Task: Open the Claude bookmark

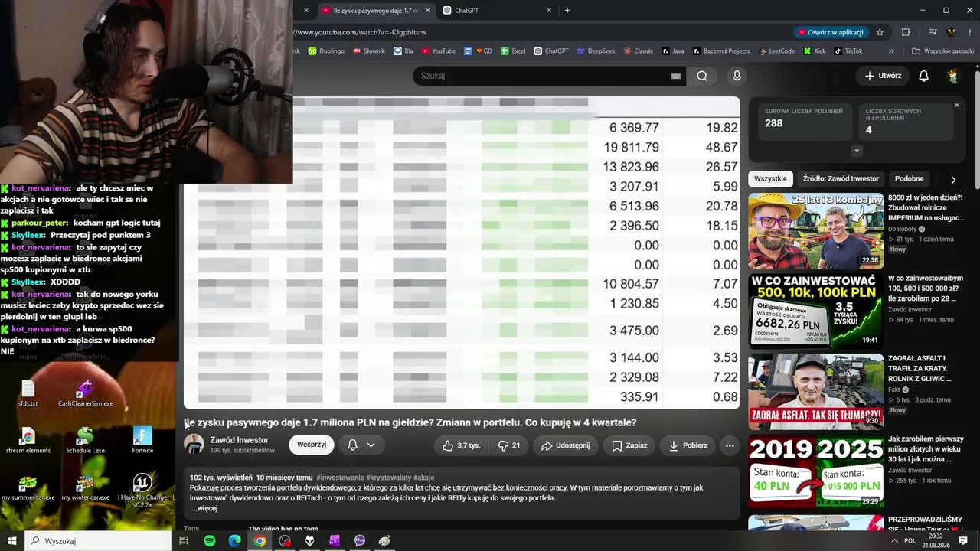Action: (x=638, y=51)
